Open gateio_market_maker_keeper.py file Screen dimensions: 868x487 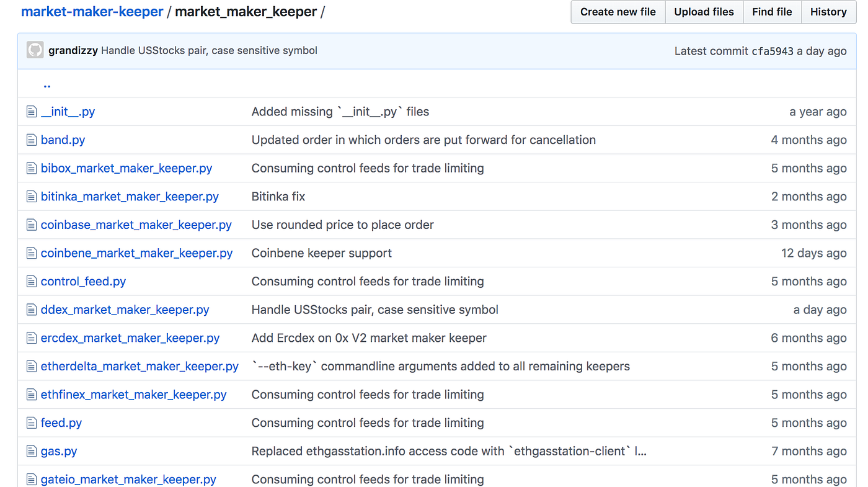point(128,480)
